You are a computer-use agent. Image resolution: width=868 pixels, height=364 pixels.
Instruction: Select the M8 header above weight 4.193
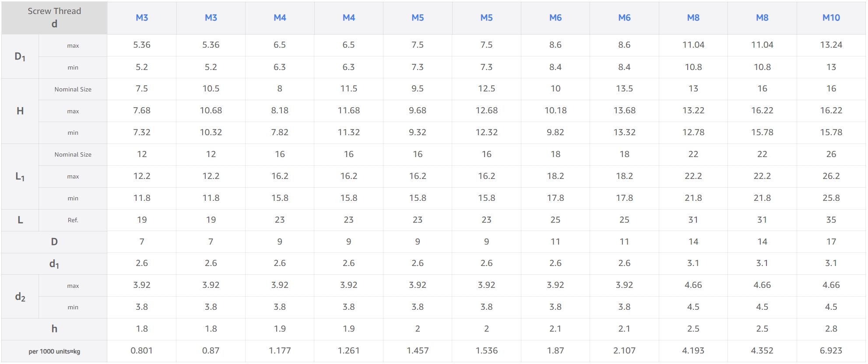coord(693,17)
